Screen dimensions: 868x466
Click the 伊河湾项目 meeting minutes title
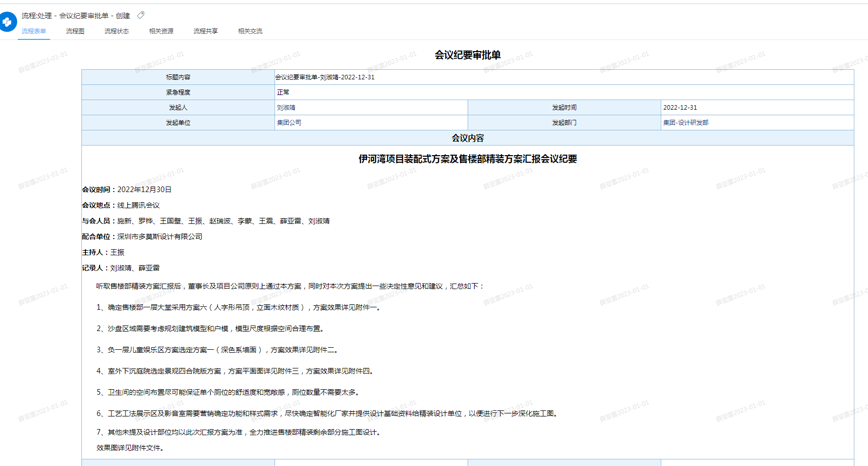[x=468, y=159]
